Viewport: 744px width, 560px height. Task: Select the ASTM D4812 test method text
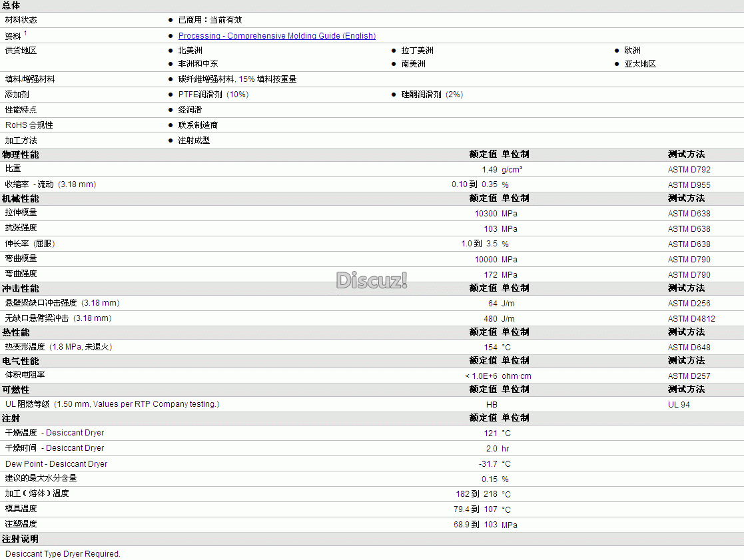[691, 319]
